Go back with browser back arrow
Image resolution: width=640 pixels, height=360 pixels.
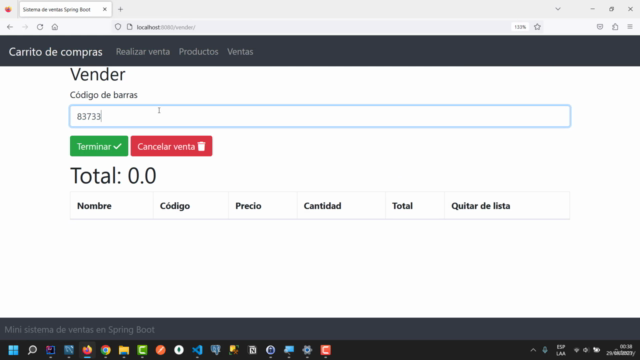click(x=10, y=27)
